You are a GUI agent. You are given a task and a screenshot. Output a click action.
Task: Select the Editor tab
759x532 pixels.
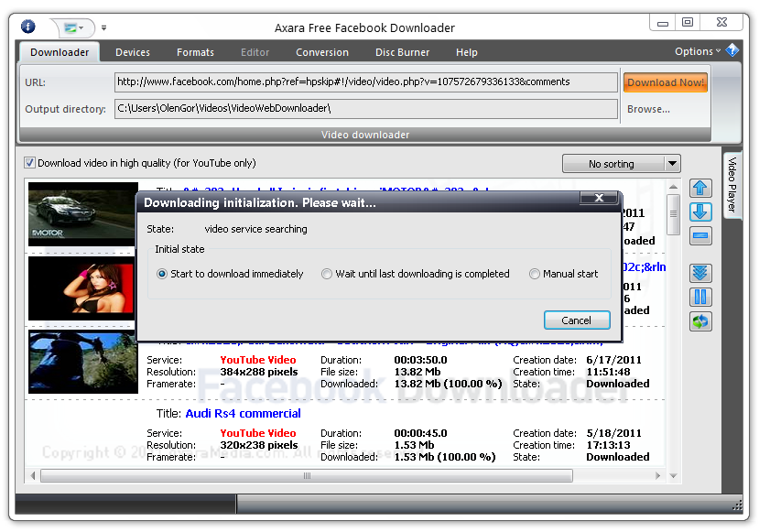(255, 52)
